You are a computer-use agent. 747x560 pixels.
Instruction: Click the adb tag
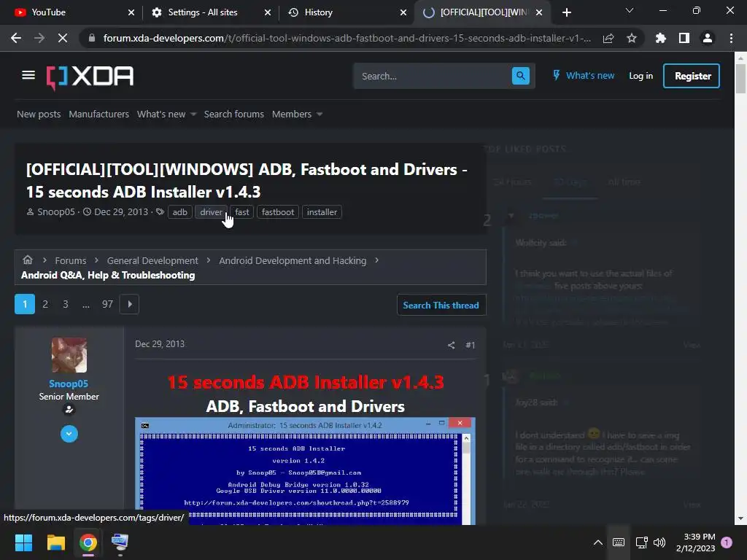[x=179, y=212]
